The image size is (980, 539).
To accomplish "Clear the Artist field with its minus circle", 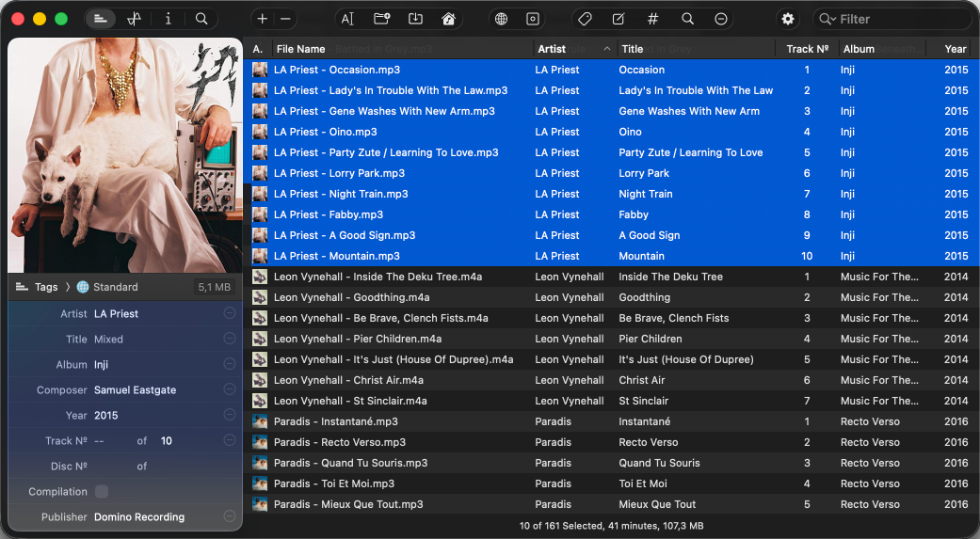I will (230, 313).
